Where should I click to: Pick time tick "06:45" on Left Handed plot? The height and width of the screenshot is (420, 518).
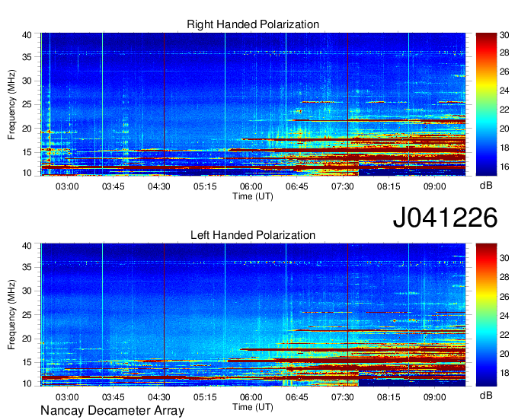point(296,397)
